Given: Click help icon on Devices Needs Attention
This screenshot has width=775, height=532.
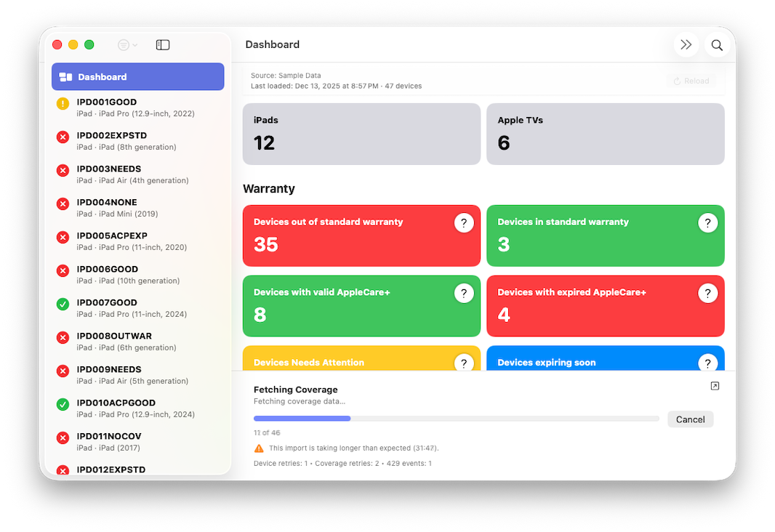Looking at the screenshot, I should [464, 363].
